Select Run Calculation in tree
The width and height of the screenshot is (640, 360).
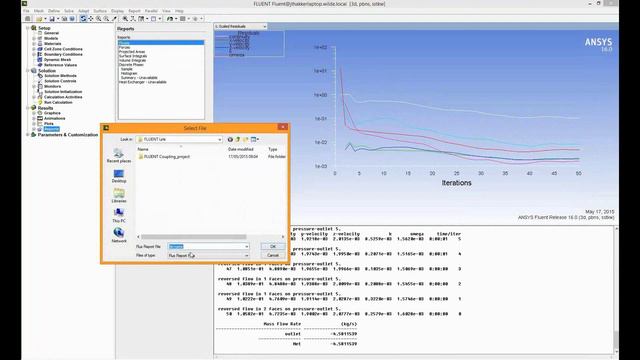click(x=58, y=102)
